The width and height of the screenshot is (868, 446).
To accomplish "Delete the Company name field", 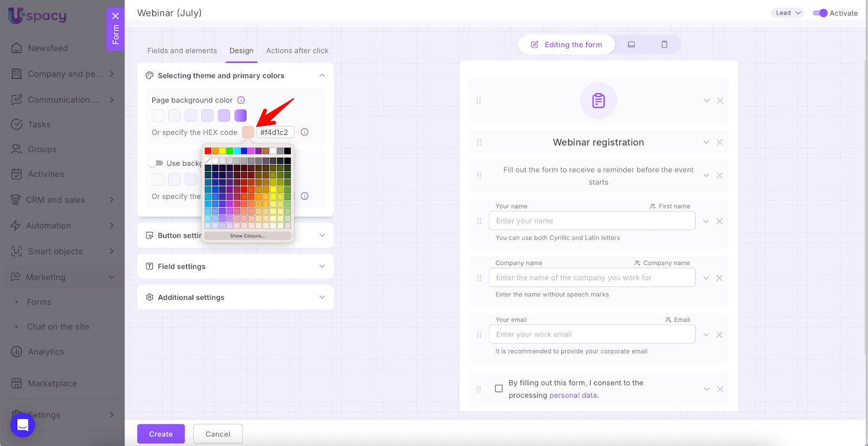I will tap(719, 278).
